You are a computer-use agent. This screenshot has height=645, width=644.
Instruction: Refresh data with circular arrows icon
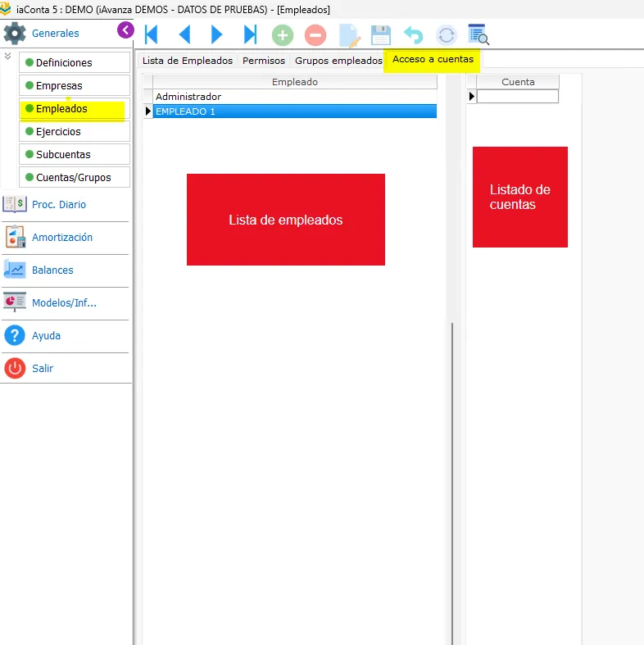pos(447,35)
